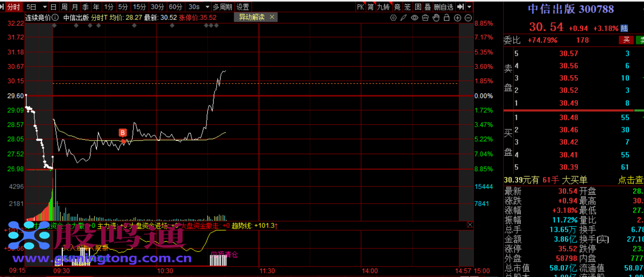Toggle the chart lock icon
Screen dimensions: 644x277
(447, 18)
